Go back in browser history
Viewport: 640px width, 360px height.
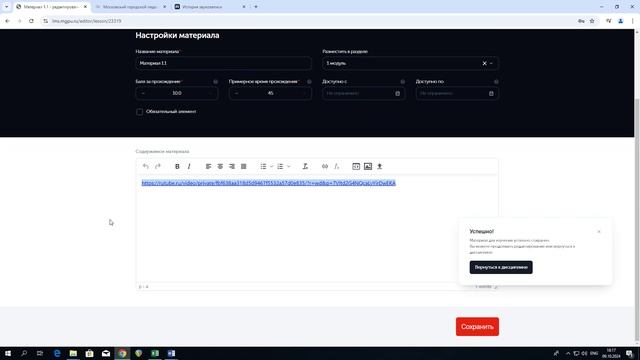[7, 21]
